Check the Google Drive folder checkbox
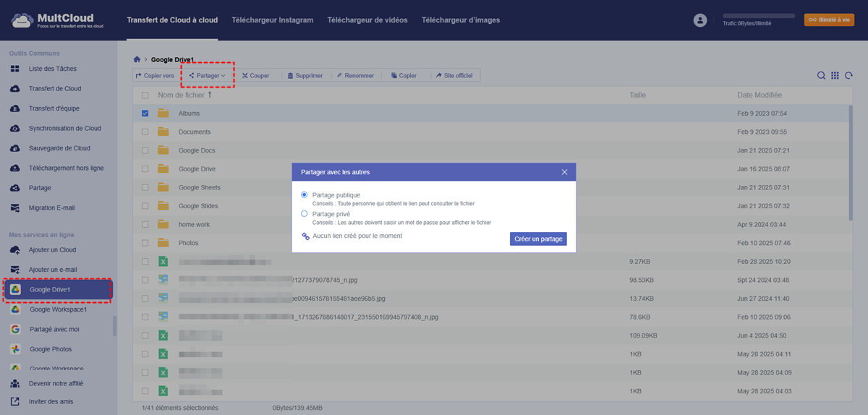 [x=145, y=169]
